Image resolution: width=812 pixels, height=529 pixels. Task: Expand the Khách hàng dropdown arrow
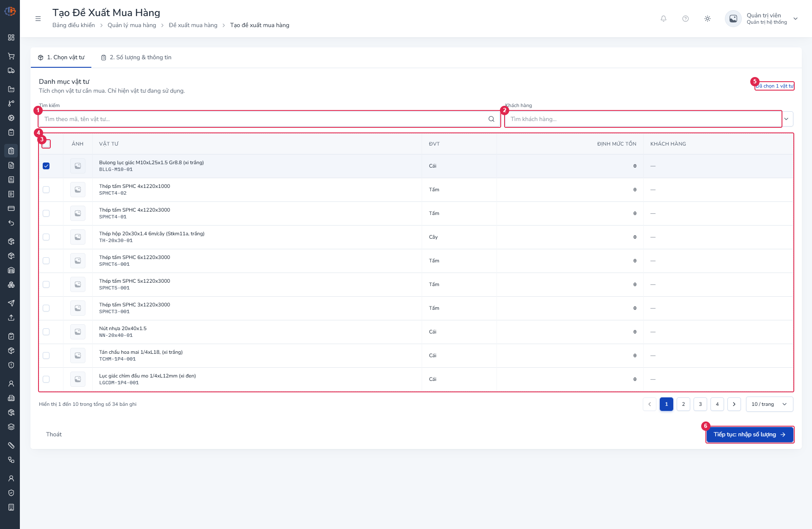[x=786, y=119]
